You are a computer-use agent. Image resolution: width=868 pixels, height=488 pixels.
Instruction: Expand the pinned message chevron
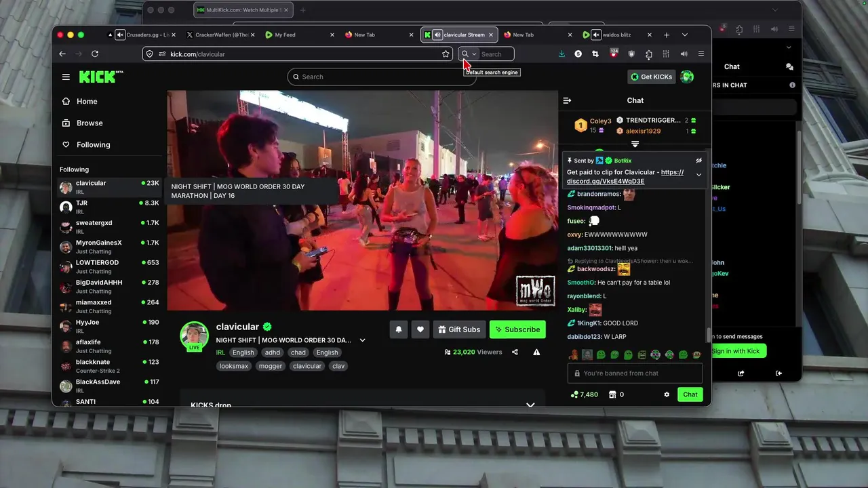pos(698,175)
